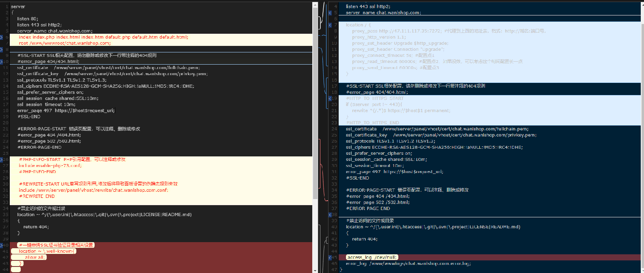Click 'allow all;' line in left pane

35,257
